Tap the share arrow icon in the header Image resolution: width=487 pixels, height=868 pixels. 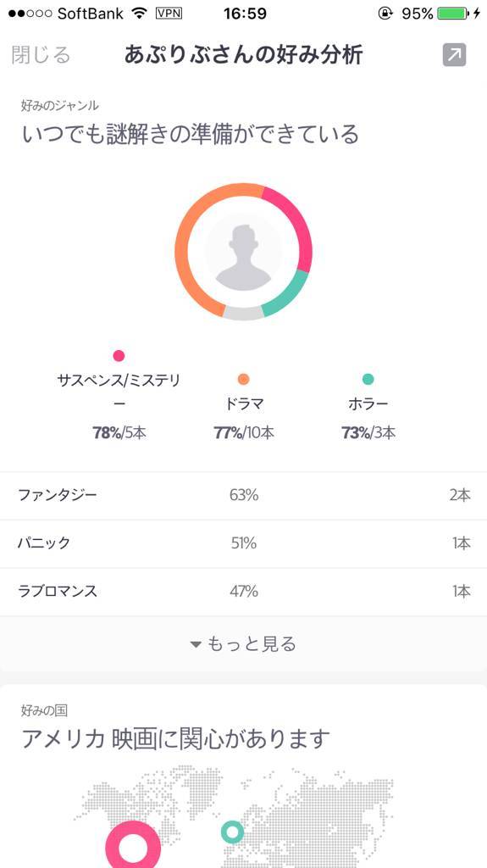coord(454,55)
